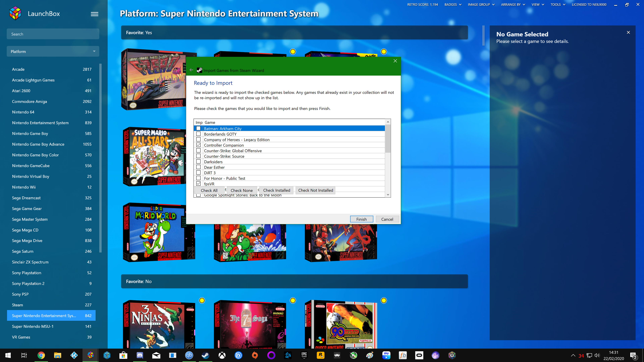Image resolution: width=644 pixels, height=362 pixels.
Task: Check Company of Heroes - Legacy Edition box
Action: point(199,139)
